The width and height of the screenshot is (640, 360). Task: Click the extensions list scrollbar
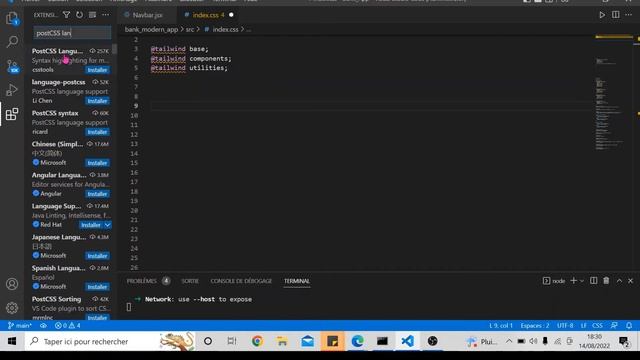(x=114, y=49)
